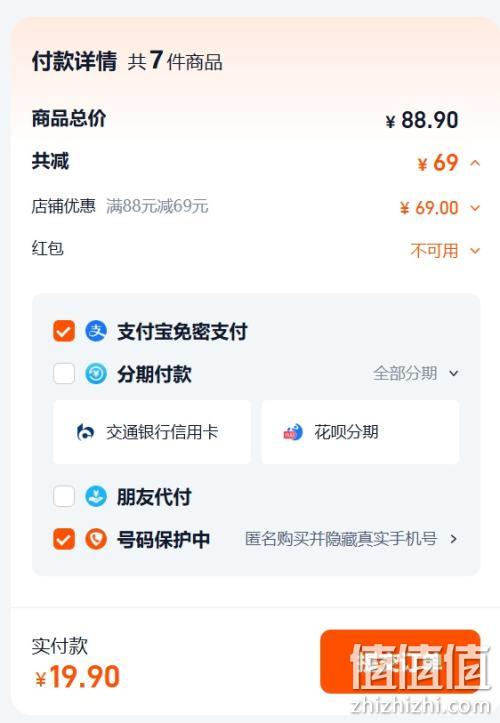Collapse the 共减 ¥69 discount details

click(475, 163)
